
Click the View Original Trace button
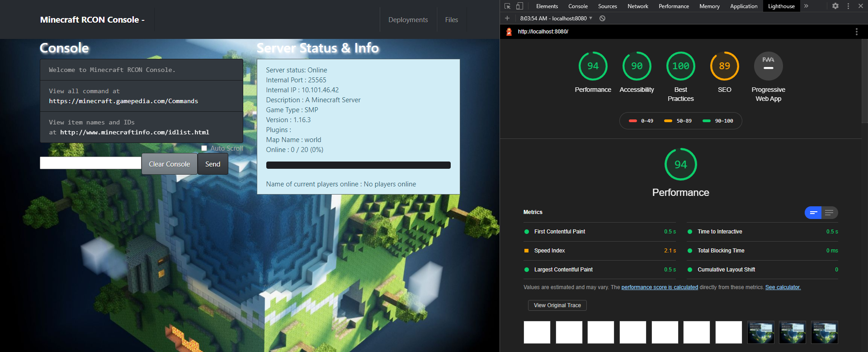557,305
